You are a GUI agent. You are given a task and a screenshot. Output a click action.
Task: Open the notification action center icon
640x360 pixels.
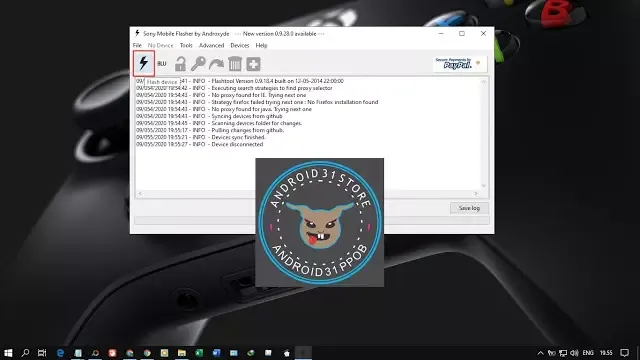tap(624, 353)
